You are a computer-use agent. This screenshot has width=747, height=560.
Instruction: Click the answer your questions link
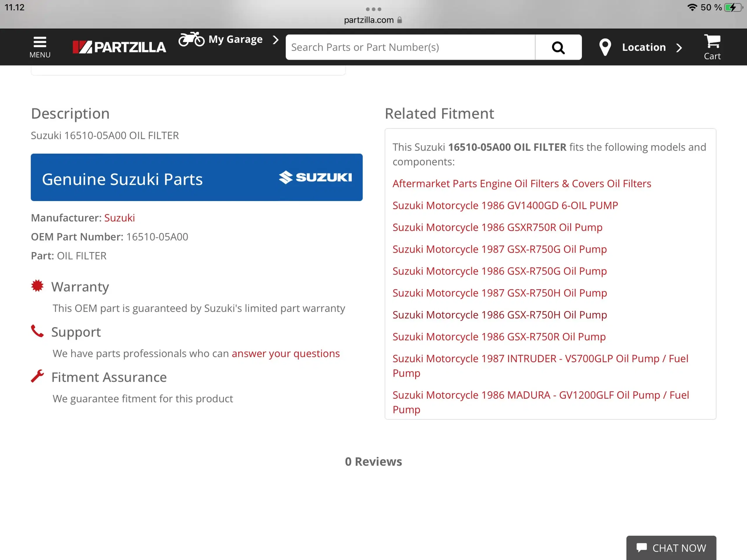pyautogui.click(x=285, y=353)
